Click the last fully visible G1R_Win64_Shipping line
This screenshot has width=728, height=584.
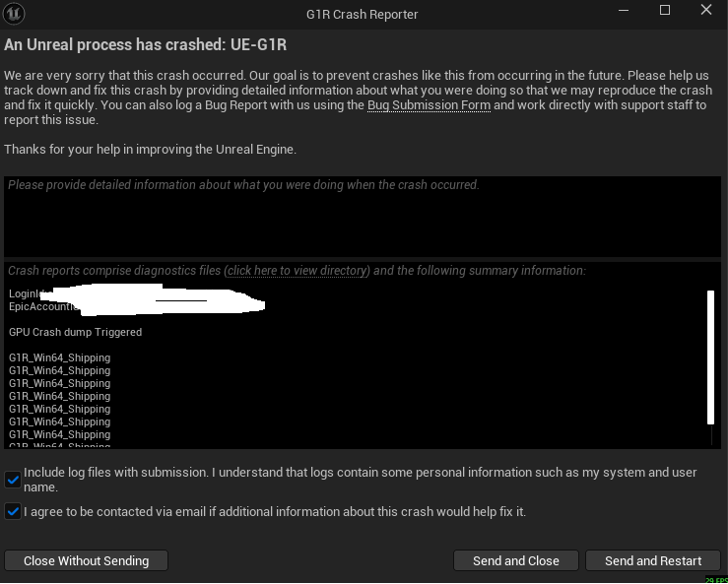(59, 435)
